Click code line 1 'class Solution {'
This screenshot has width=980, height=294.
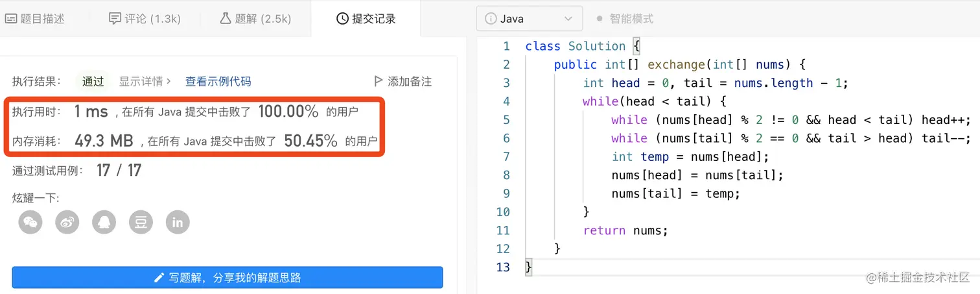(x=583, y=46)
